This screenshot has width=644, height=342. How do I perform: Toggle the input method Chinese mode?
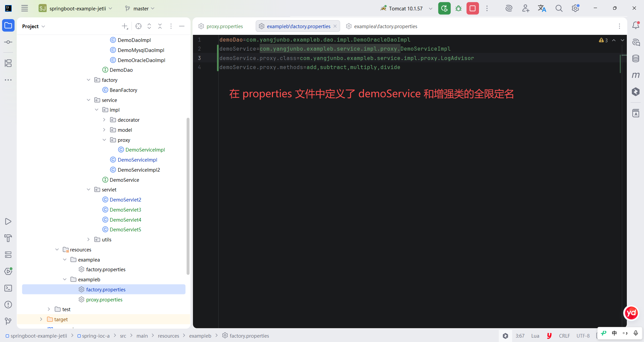(x=614, y=333)
